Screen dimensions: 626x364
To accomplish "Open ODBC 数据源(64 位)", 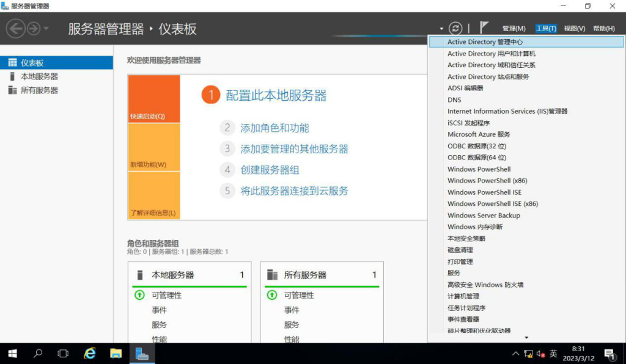I will [526, 158].
